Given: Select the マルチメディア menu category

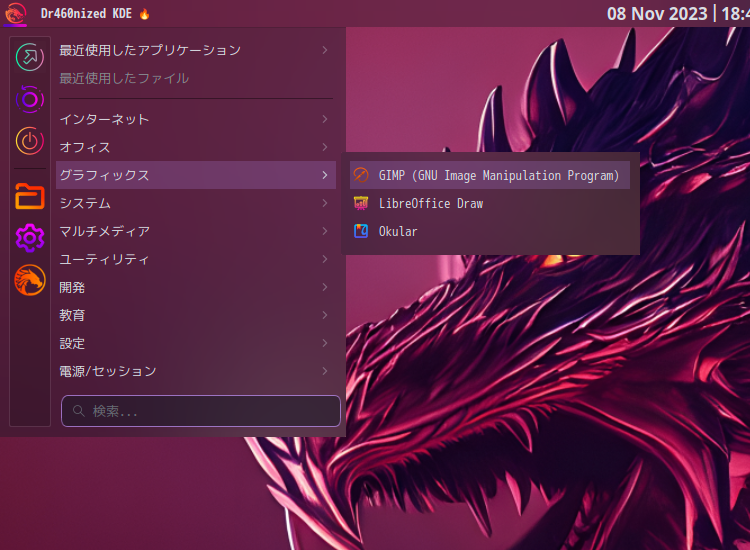Looking at the screenshot, I should [x=196, y=231].
